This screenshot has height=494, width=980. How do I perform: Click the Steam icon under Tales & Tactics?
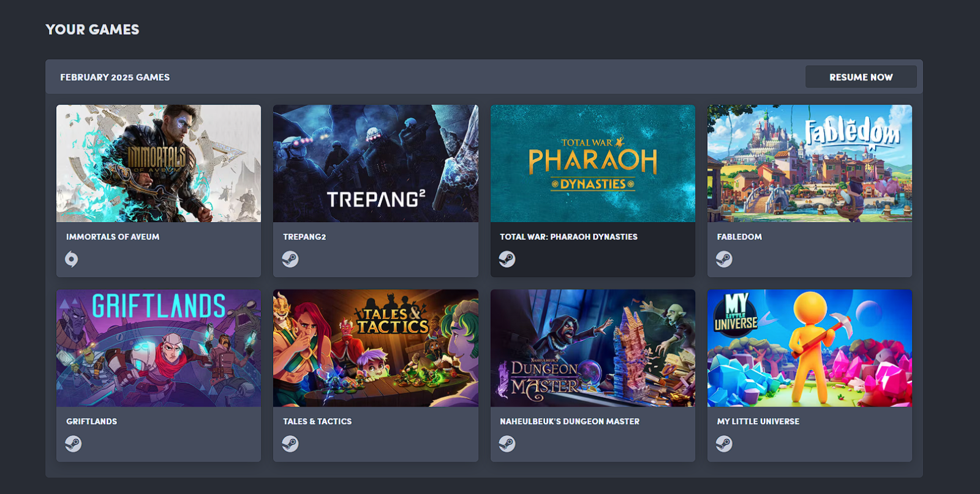[x=290, y=444]
